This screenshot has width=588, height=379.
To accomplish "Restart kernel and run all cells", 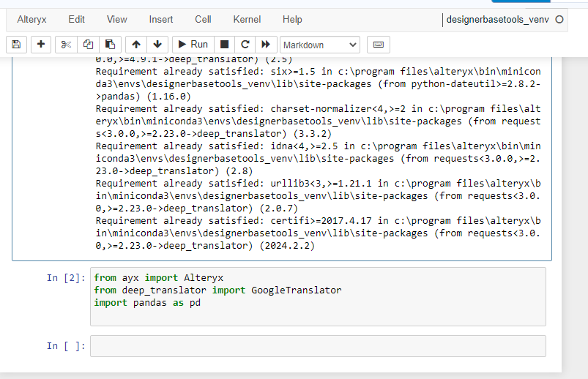I will click(266, 45).
